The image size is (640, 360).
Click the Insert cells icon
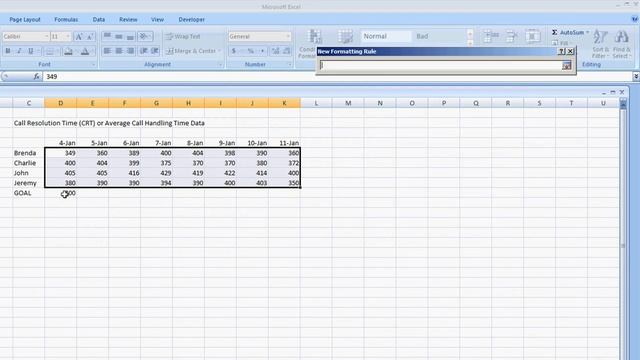click(x=491, y=37)
